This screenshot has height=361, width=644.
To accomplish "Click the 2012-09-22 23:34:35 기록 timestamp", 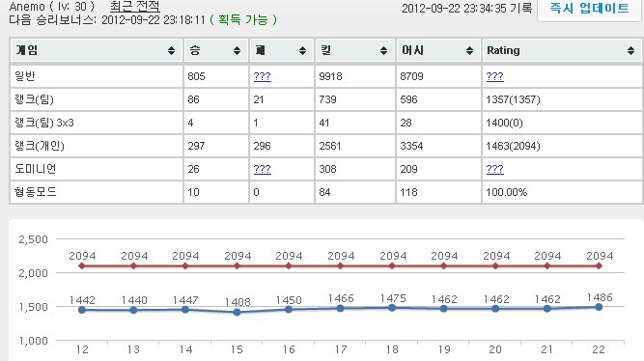I will point(467,9).
